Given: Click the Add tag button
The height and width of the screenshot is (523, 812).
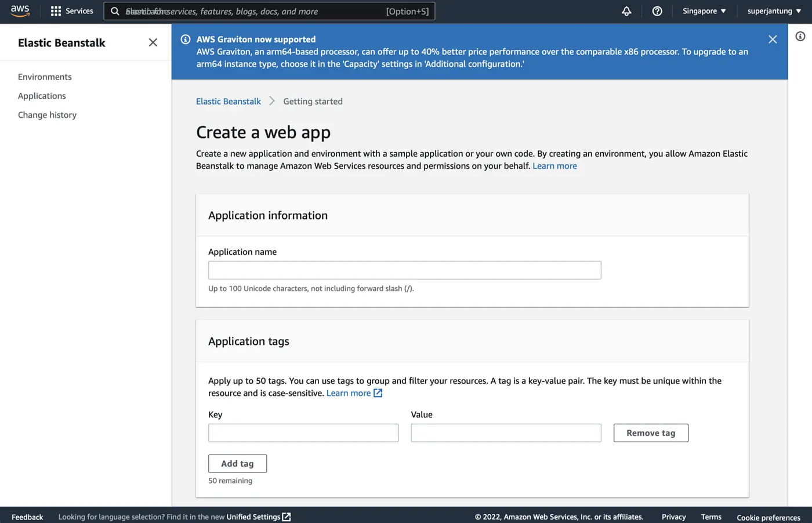Looking at the screenshot, I should 237,464.
